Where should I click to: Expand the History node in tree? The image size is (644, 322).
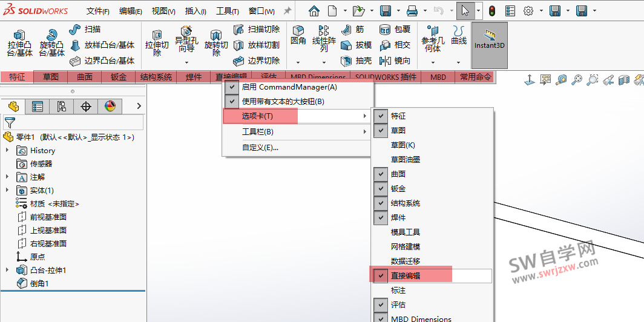tap(7, 150)
